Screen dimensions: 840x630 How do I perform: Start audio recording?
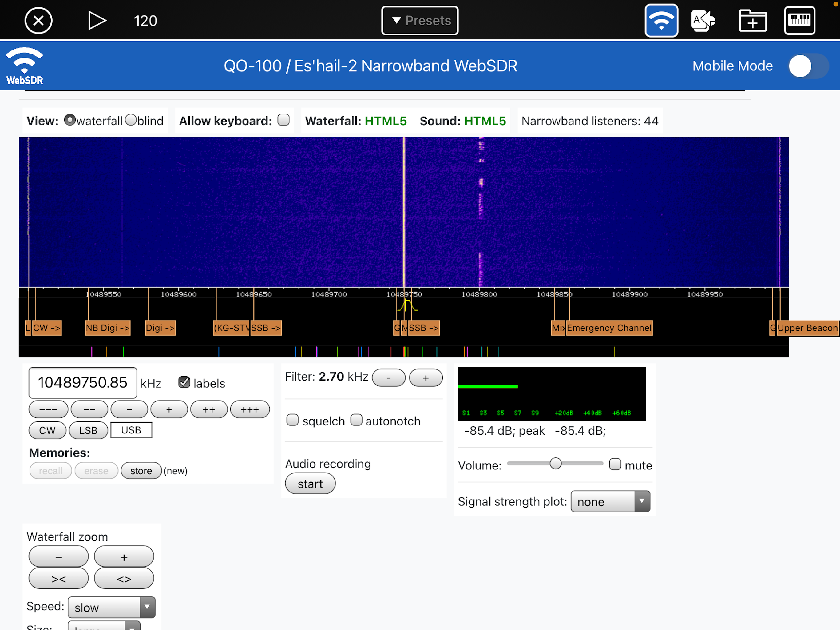pos(310,484)
